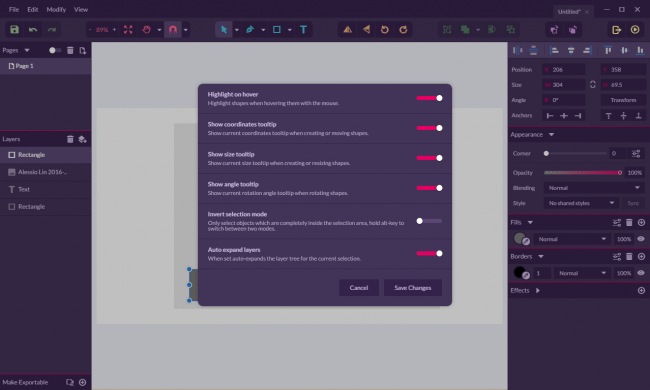This screenshot has height=390, width=650.
Task: Click the Transform button
Action: pyautogui.click(x=623, y=100)
